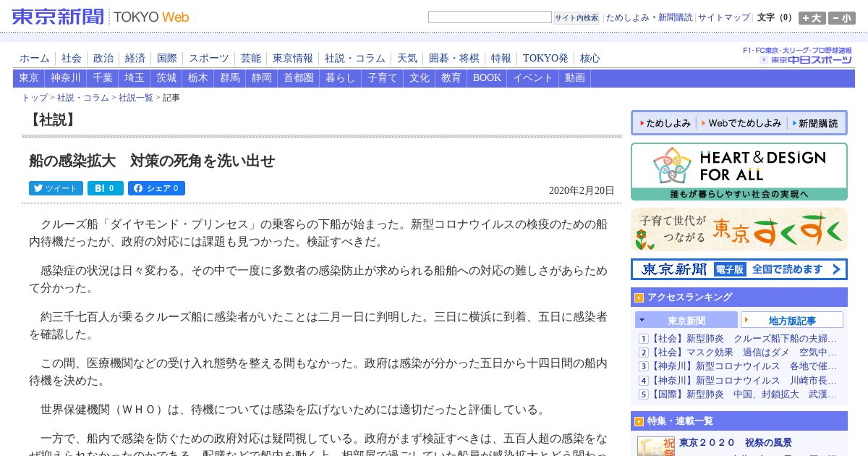The width and height of the screenshot is (868, 456).
Task: Select 千葉 regional tab
Action: [x=103, y=78]
